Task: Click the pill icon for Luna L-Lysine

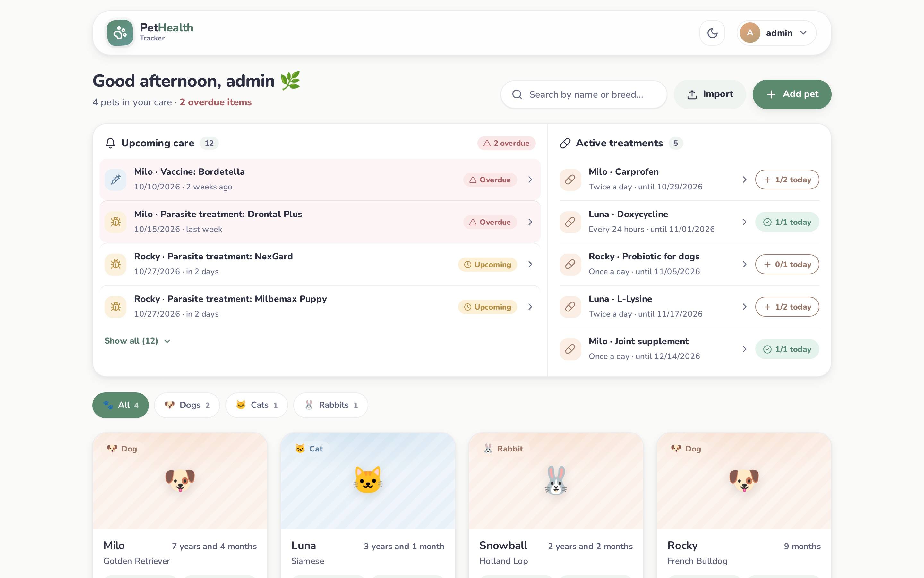Action: 570,307
